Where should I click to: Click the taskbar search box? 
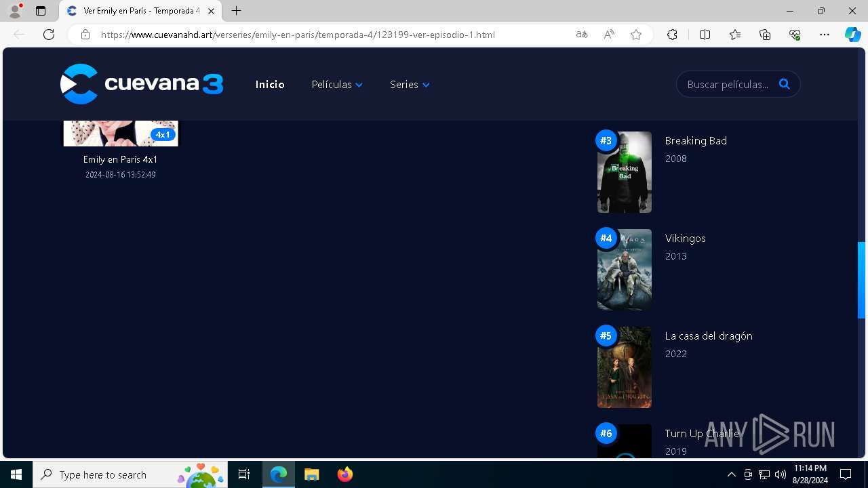coord(130,474)
